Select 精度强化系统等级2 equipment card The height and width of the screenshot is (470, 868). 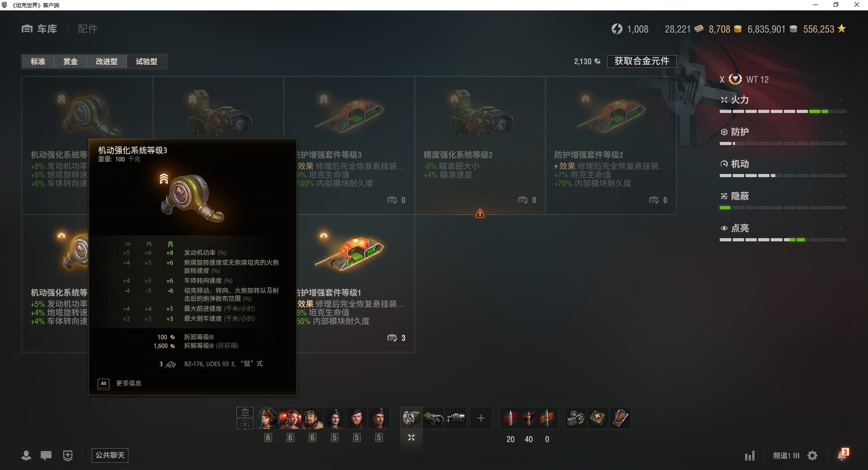(x=480, y=146)
